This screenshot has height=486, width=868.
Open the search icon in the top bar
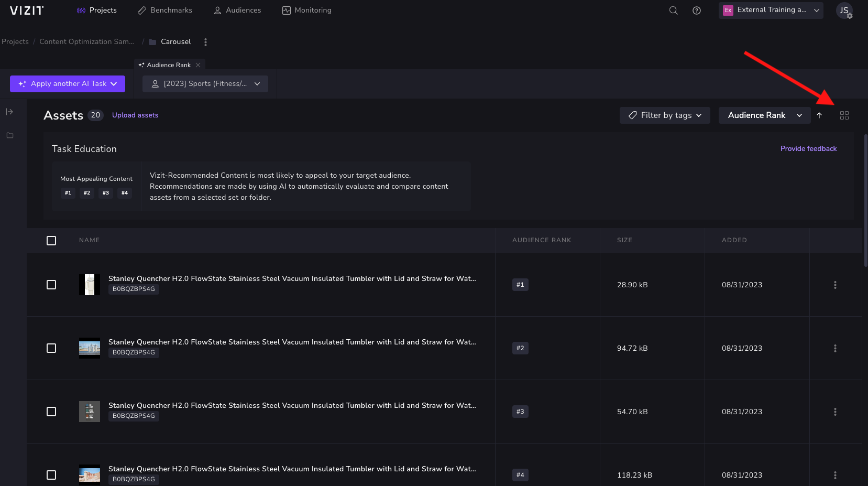coord(674,10)
